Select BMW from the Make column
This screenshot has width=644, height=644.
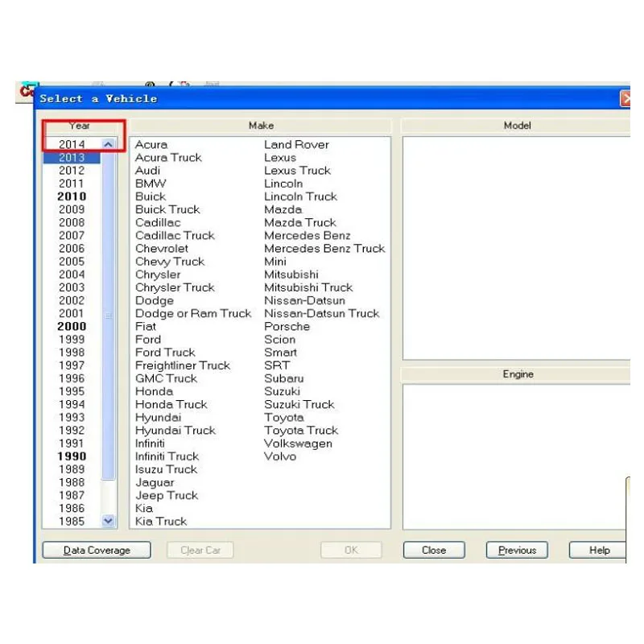(x=150, y=184)
